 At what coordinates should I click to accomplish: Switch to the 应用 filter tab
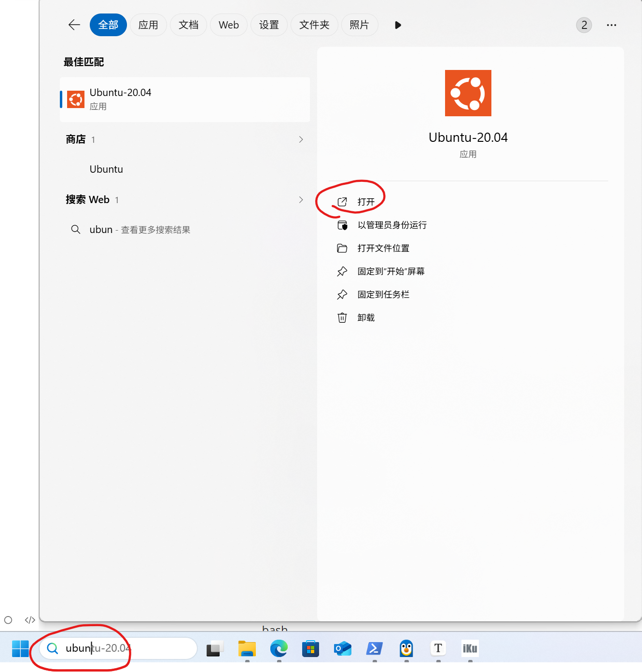click(148, 25)
